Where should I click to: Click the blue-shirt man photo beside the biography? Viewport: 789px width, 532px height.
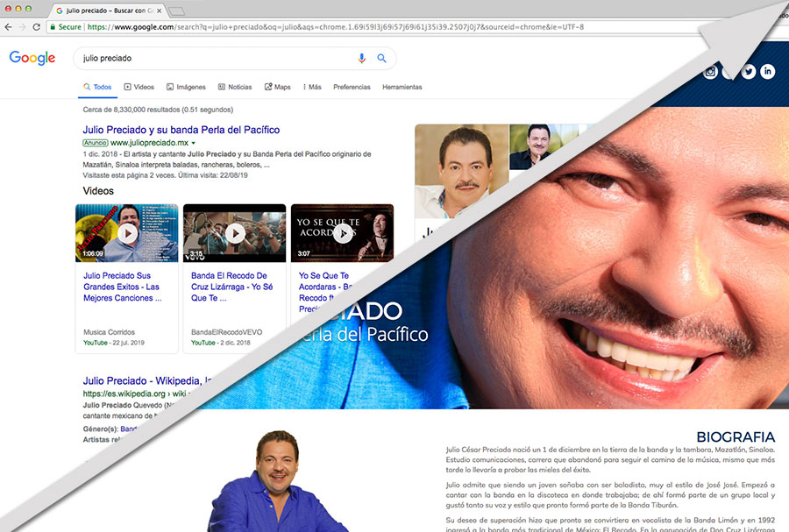[276, 481]
